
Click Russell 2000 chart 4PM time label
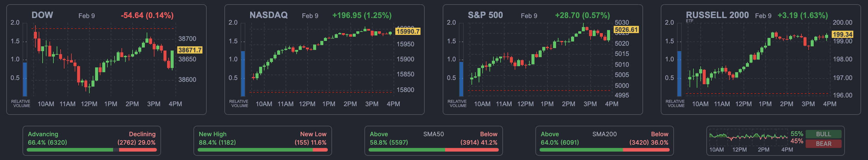point(830,104)
